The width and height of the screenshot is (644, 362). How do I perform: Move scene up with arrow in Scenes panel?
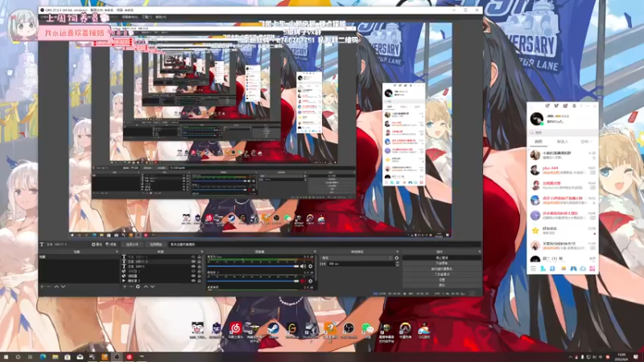pos(56,286)
